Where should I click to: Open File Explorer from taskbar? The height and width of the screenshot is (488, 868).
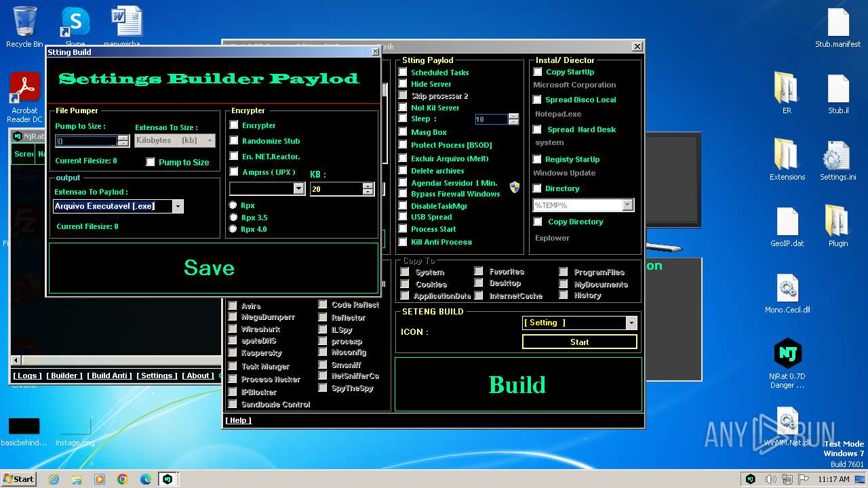[77, 479]
